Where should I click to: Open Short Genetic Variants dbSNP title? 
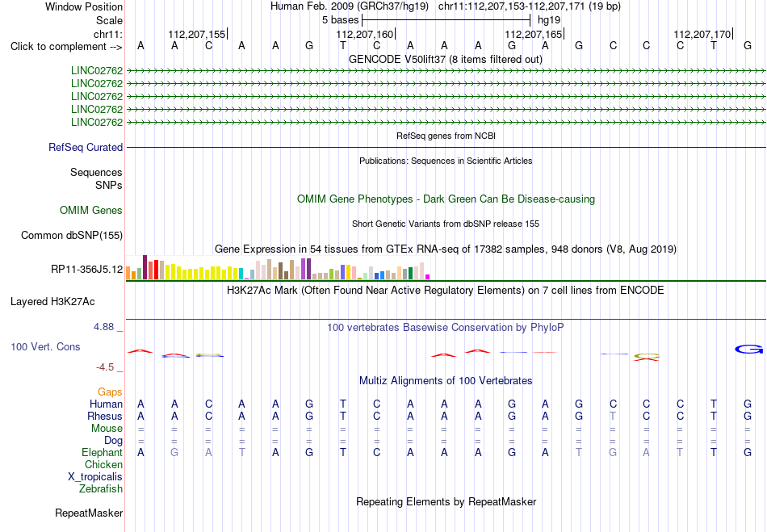point(446,224)
